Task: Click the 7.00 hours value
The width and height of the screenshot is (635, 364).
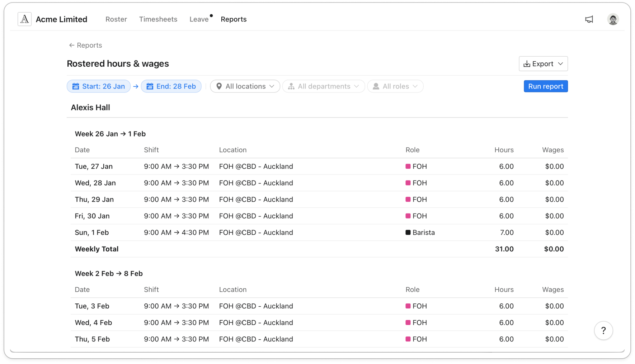Action: coord(507,232)
